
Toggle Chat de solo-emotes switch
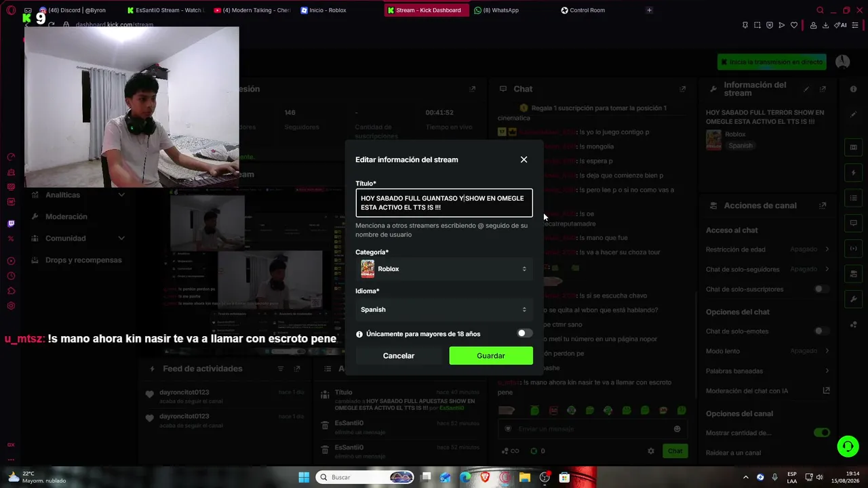click(821, 331)
